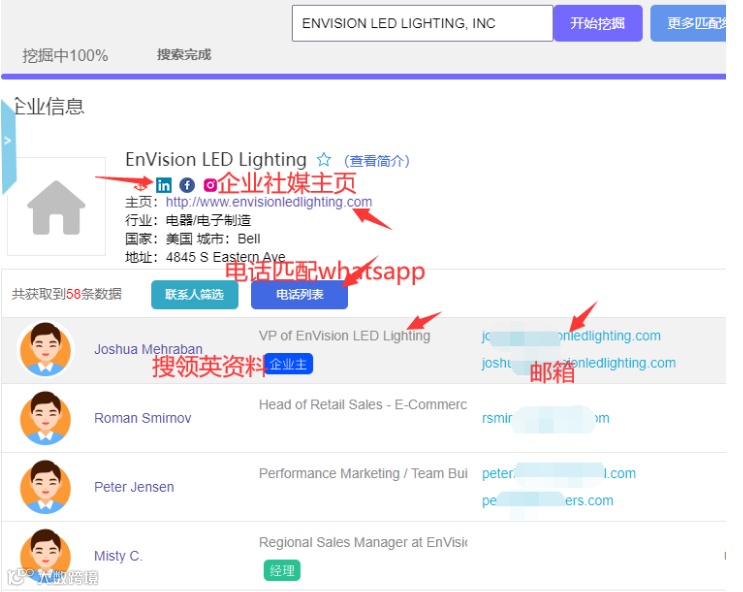Click the 共获取到58条数据 count text

[67, 294]
